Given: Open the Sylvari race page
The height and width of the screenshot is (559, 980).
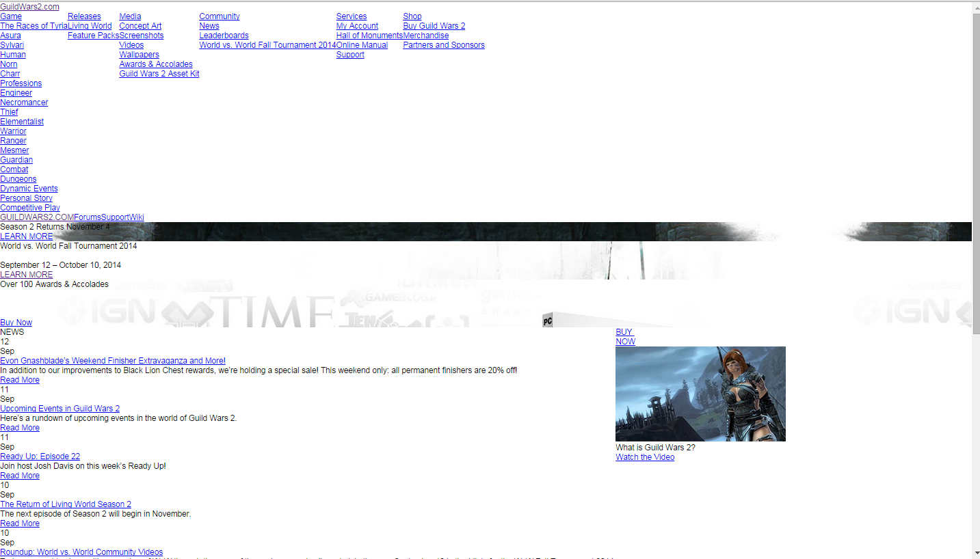Looking at the screenshot, I should click(12, 45).
